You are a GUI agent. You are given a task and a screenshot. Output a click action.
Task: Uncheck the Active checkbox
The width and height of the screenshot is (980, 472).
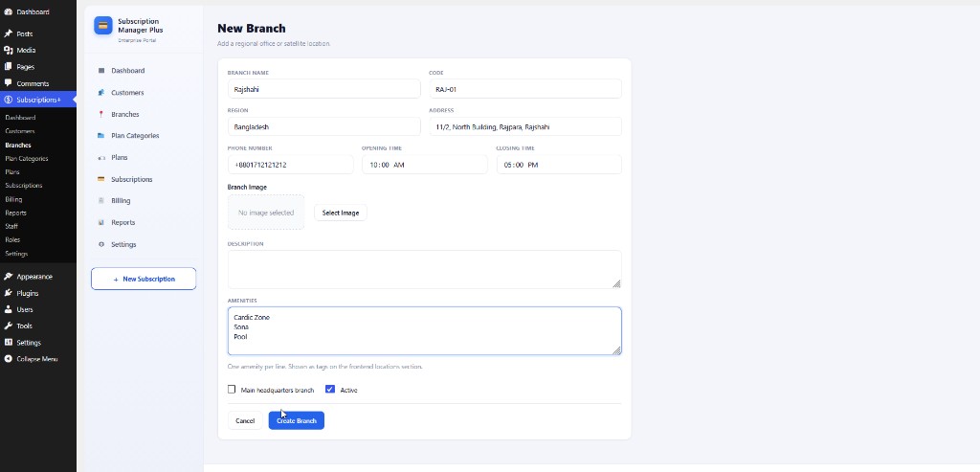[x=330, y=390]
